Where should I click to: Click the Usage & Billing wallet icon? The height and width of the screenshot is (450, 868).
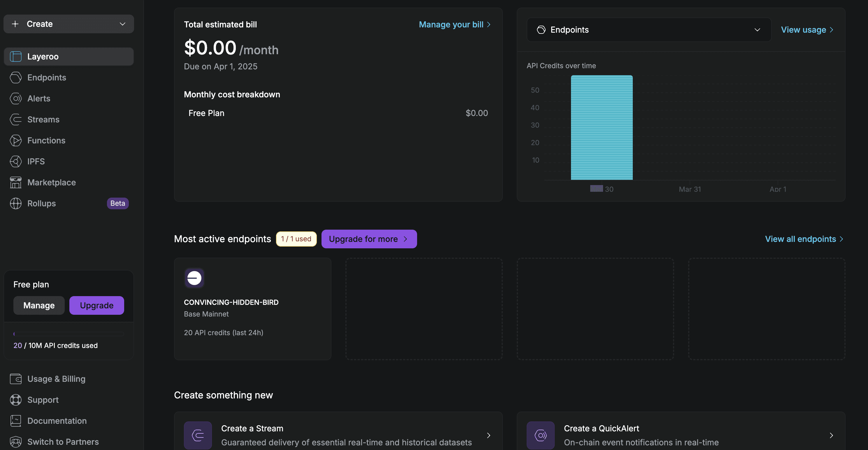click(16, 379)
